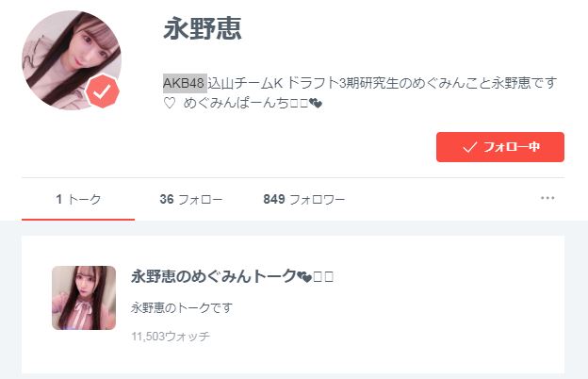Click the outlined heart symbol in bio

coord(170,103)
